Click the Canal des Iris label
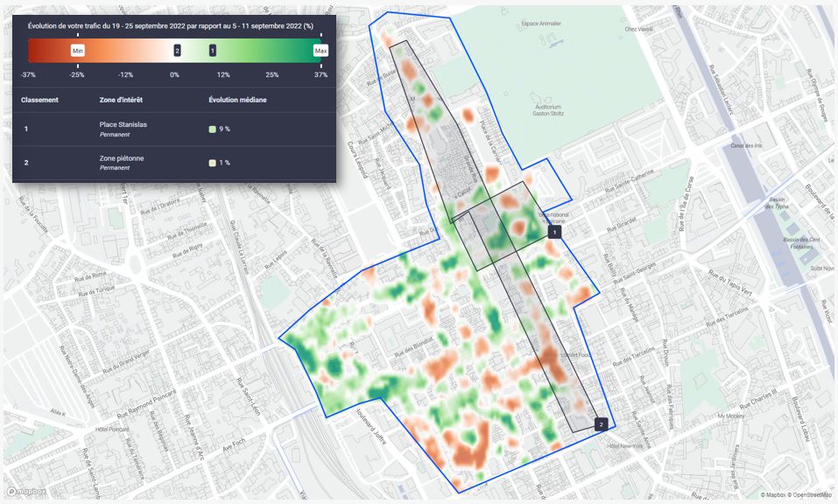This screenshot has height=504, width=838. (746, 146)
